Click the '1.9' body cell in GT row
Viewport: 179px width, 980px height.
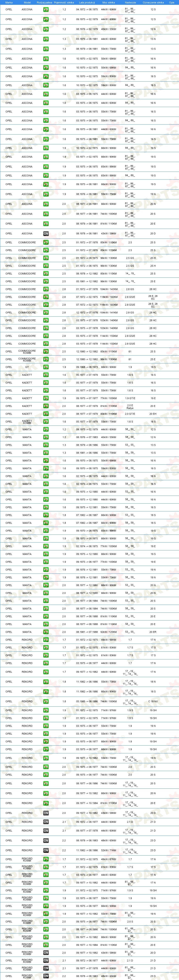coord(130,367)
